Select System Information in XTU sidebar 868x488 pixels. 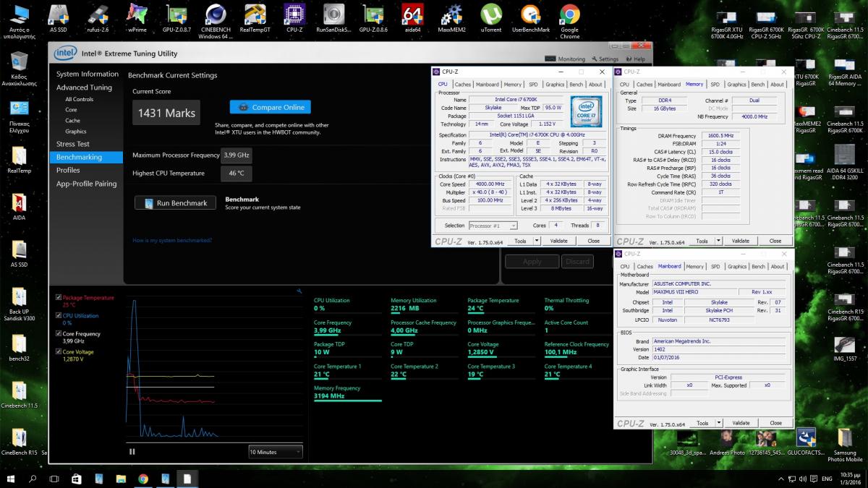coord(88,74)
